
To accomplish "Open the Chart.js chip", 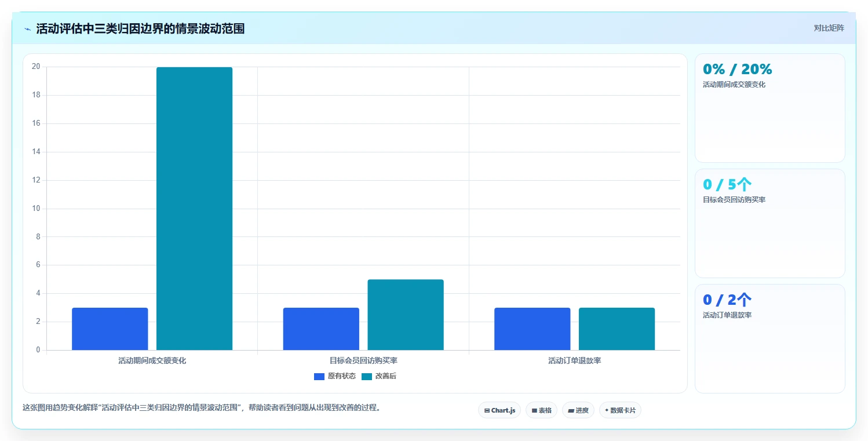I will coord(499,410).
